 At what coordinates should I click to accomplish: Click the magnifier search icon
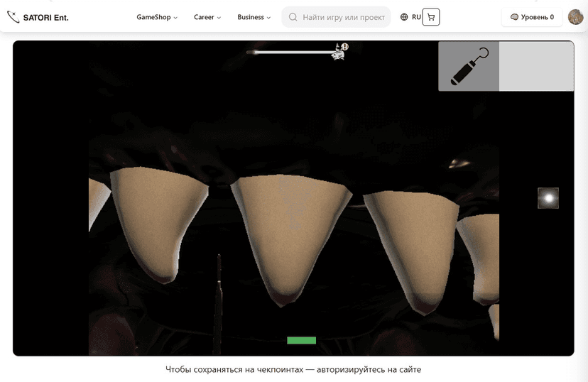click(293, 17)
